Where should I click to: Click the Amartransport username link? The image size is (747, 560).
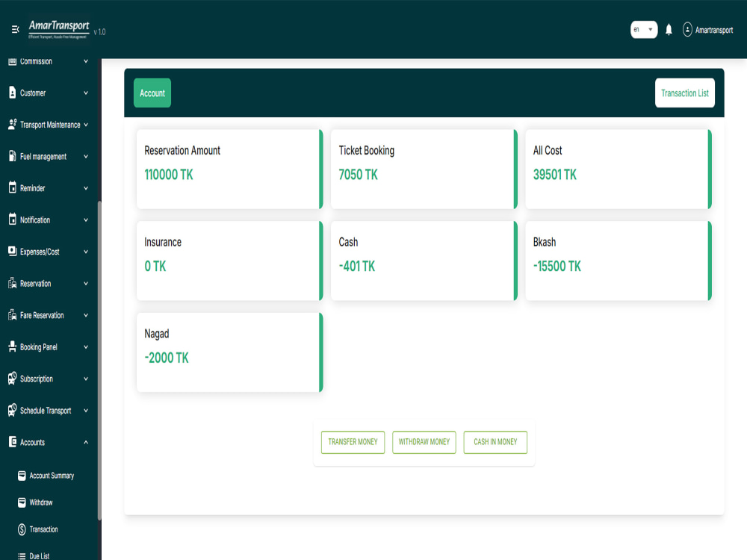click(713, 30)
